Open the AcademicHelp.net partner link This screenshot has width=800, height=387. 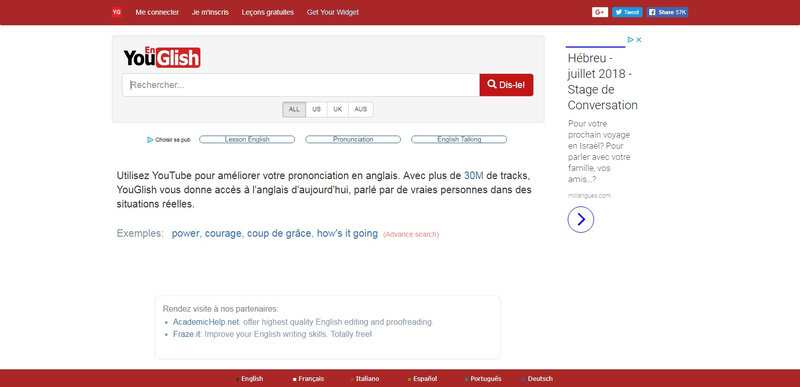tap(206, 322)
